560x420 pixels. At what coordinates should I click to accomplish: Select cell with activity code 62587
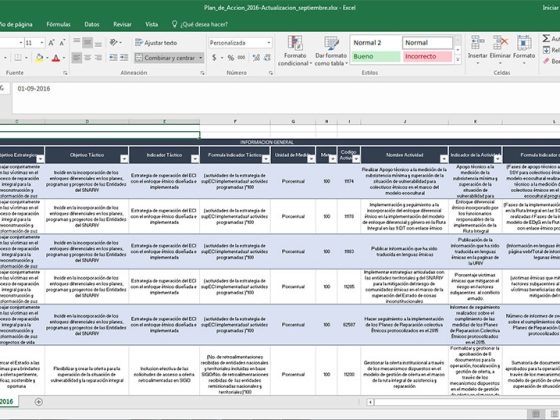tap(349, 325)
